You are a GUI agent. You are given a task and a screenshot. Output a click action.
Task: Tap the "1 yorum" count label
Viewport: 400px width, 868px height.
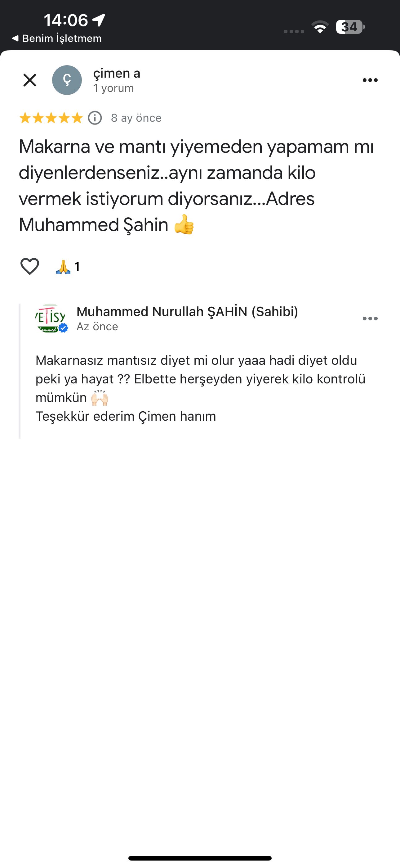point(113,88)
